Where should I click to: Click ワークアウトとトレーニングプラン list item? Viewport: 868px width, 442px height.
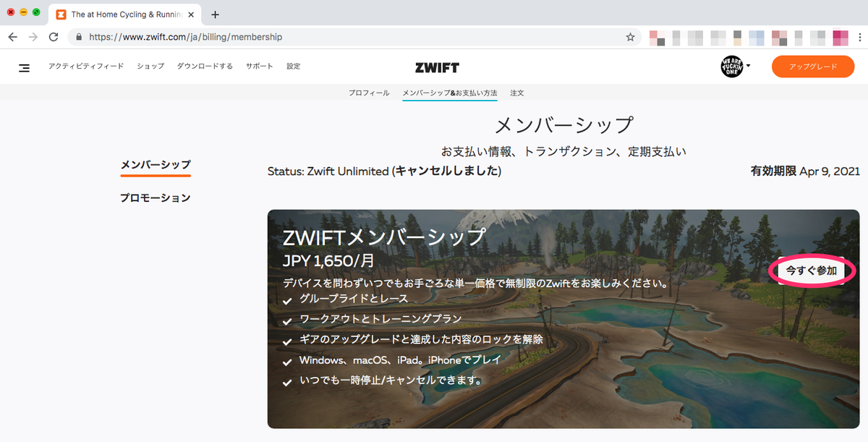[x=380, y=319]
